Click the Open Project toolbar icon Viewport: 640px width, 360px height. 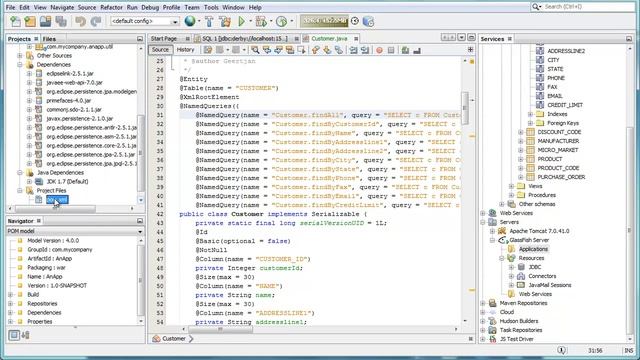coord(46,21)
